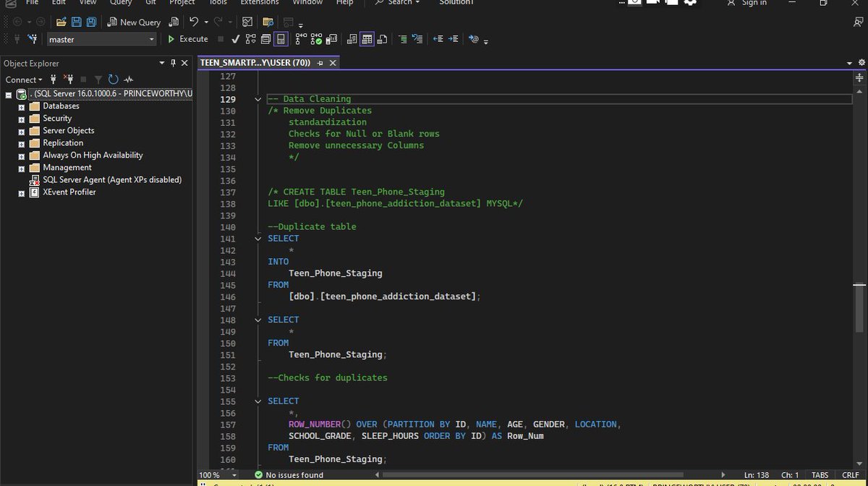Collapse the Data Cleaning comment block fold
868x486 pixels.
pos(258,99)
